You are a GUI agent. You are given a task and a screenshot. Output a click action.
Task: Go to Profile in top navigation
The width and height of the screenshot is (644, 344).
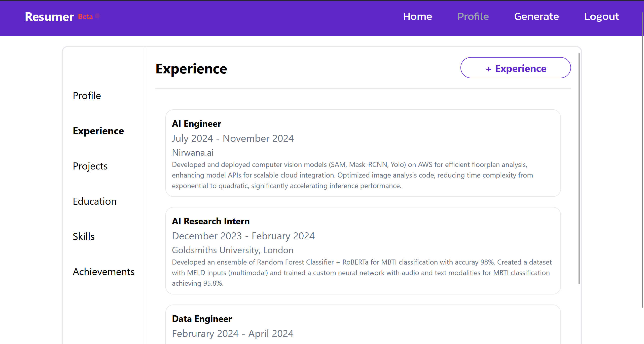(x=473, y=17)
